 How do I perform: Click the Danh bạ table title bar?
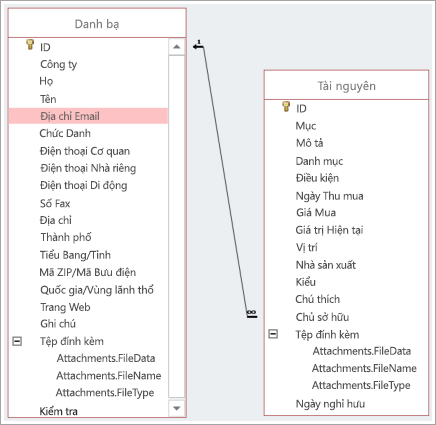coord(97,23)
